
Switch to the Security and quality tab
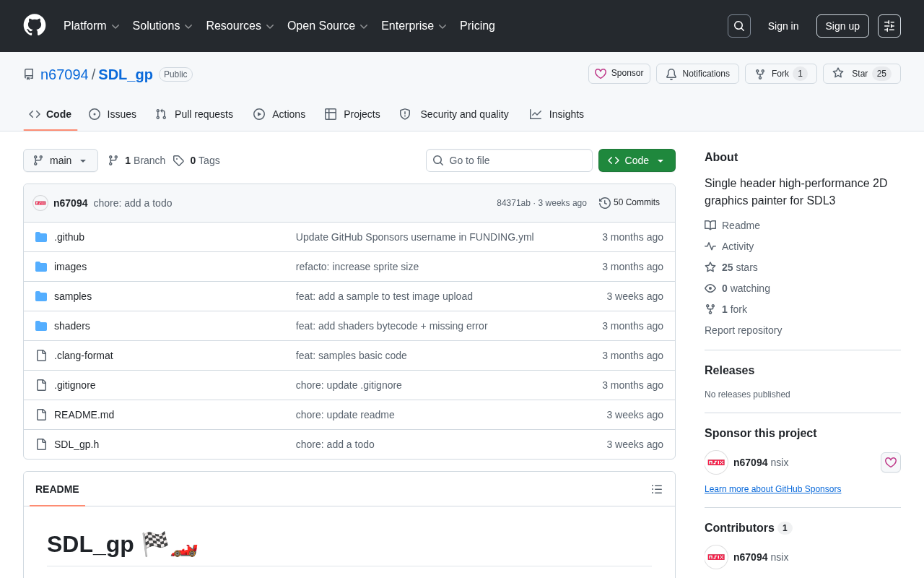coord(454,114)
